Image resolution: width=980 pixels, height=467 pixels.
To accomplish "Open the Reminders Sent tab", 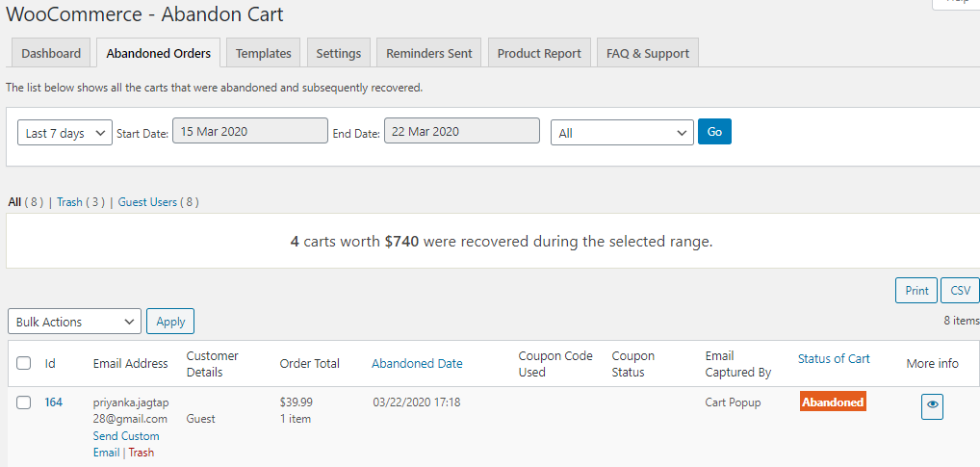I will [428, 53].
